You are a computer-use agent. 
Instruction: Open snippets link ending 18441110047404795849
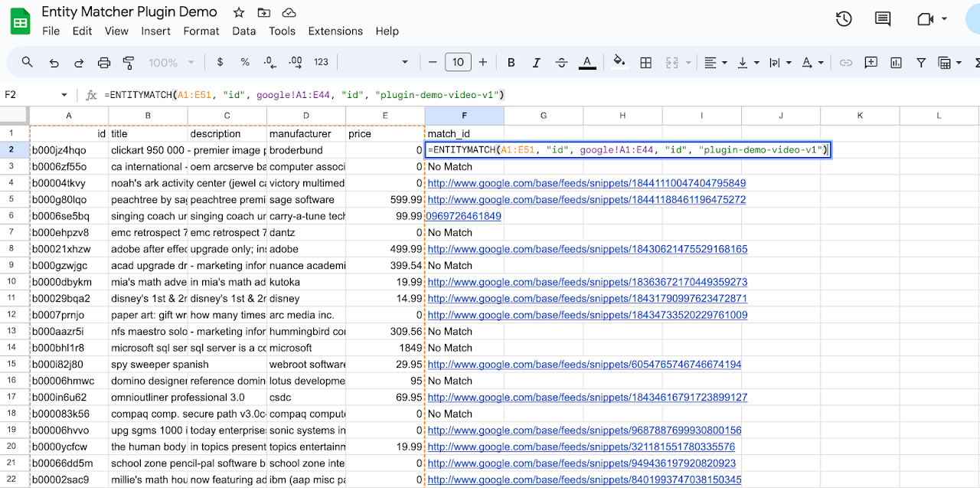pos(586,183)
